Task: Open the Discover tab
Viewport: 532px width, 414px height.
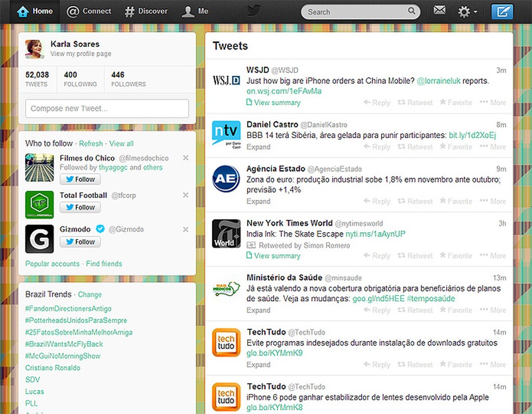Action: point(146,11)
